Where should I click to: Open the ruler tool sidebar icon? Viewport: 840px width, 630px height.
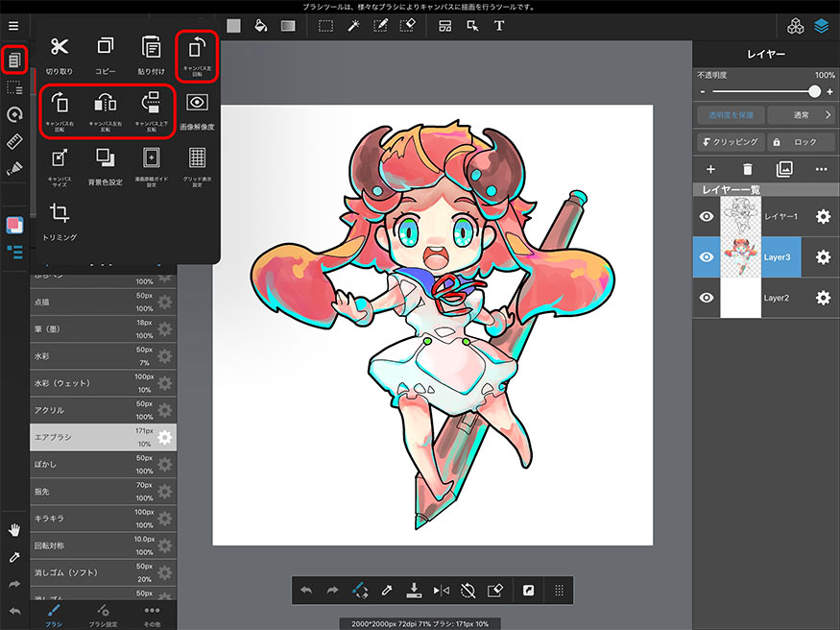point(14,141)
